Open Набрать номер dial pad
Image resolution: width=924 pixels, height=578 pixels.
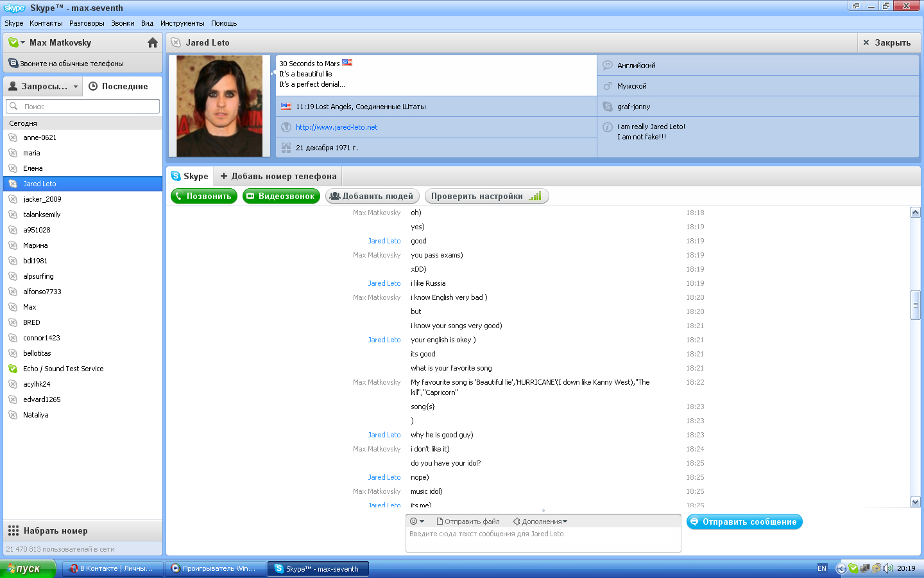(x=83, y=530)
